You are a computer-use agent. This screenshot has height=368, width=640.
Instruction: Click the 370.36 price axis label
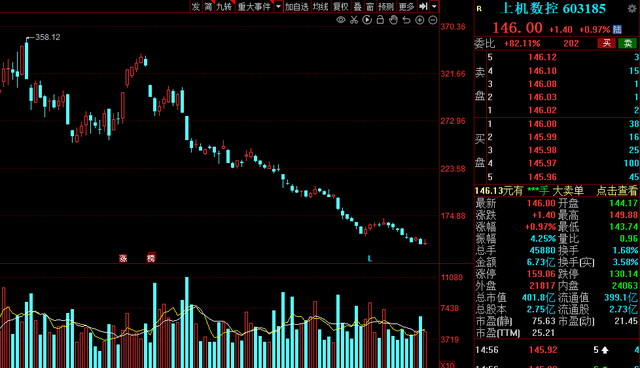tap(453, 27)
